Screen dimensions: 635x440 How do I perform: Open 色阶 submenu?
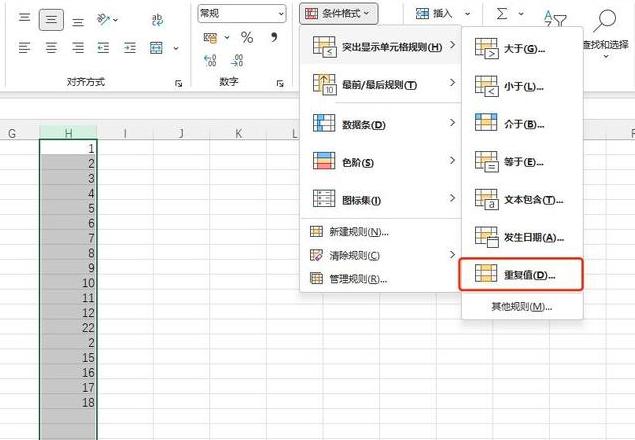click(x=381, y=161)
